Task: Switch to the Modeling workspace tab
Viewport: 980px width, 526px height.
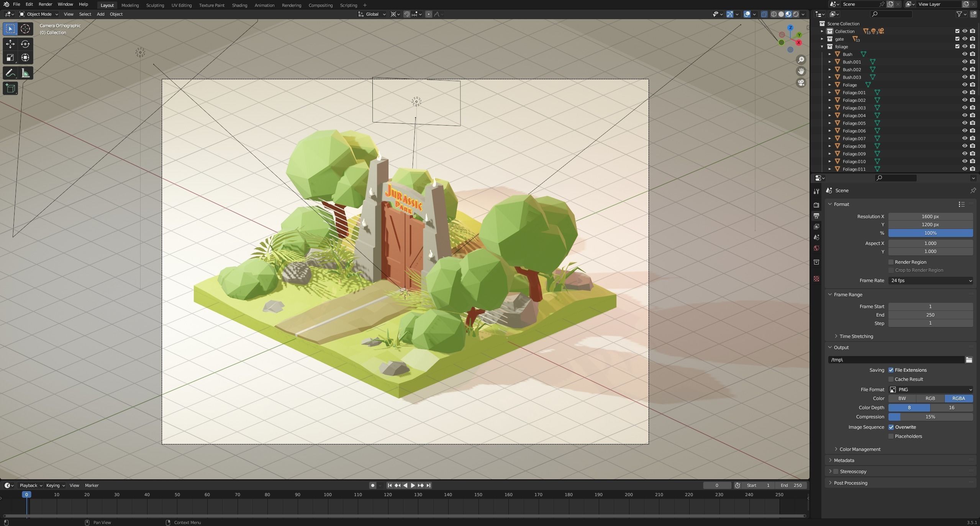Action: pyautogui.click(x=130, y=5)
